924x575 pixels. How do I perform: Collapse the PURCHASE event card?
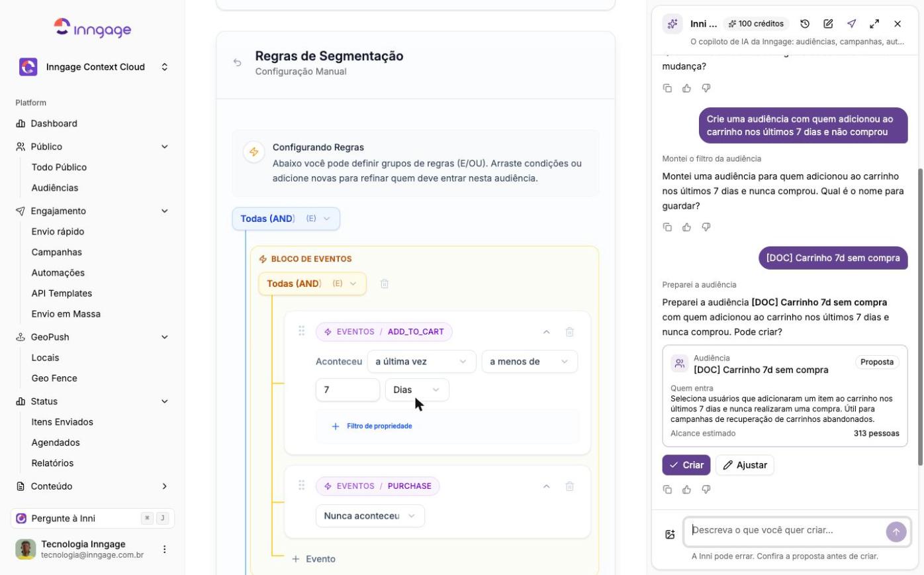coord(547,486)
